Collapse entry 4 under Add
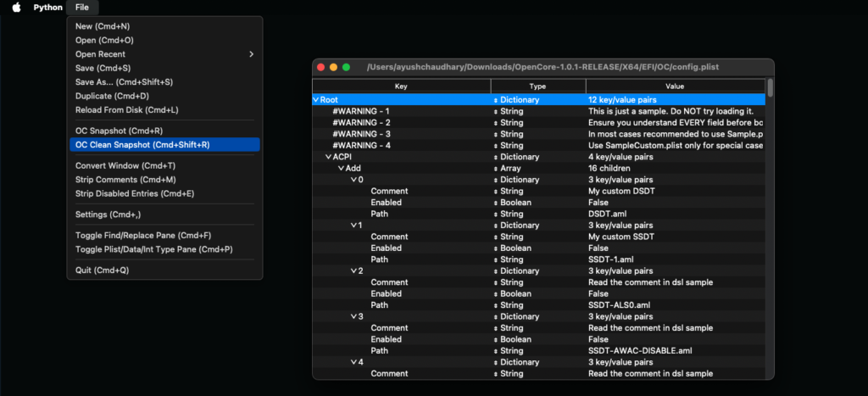The image size is (868, 396). coord(353,362)
